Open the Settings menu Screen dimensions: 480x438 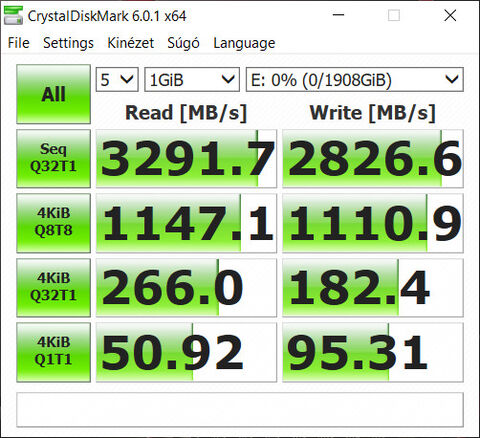click(68, 43)
